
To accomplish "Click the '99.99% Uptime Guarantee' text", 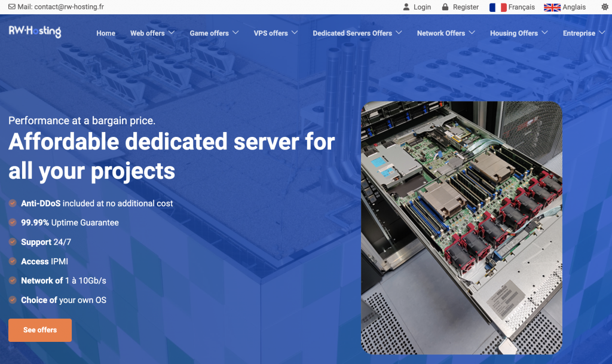I will click(x=70, y=222).
